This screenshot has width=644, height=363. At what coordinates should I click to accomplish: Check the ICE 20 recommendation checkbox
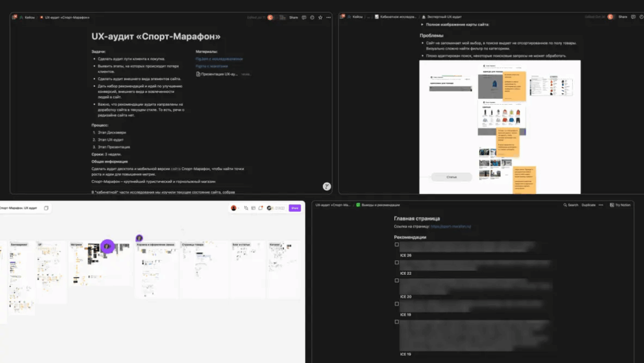pyautogui.click(x=396, y=281)
